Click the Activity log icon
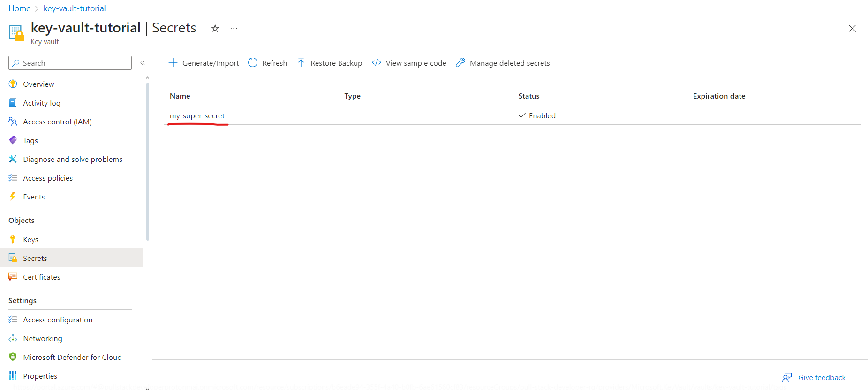This screenshot has height=390, width=868. [x=13, y=103]
